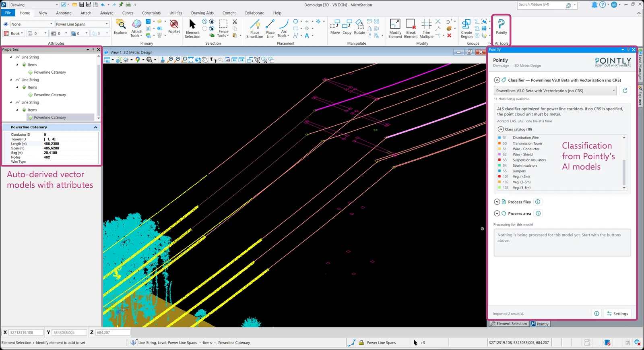
Task: Open the File menu
Action: click(8, 13)
